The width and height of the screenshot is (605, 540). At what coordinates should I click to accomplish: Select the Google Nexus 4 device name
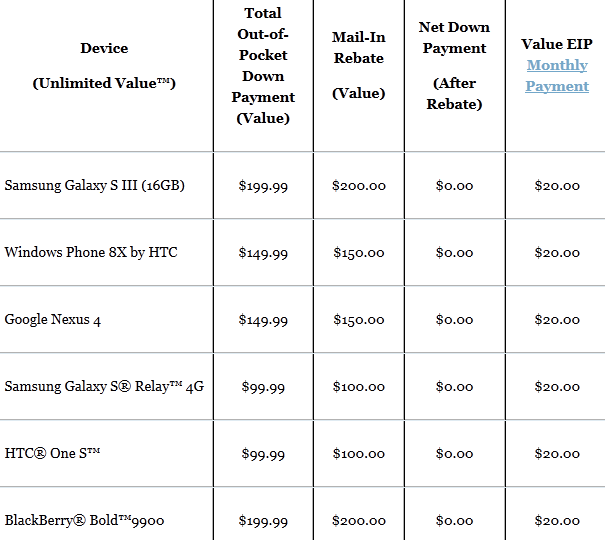point(53,319)
